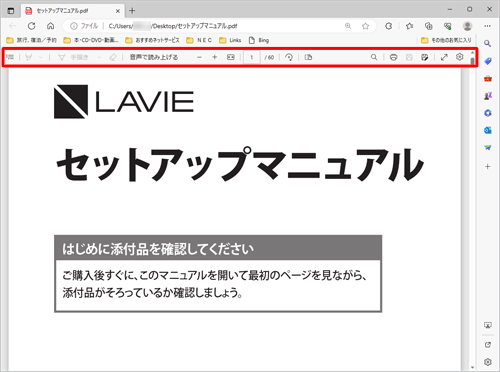Screen dimensions: 500x372
Task: Open a new browser tab
Action: pos(132,11)
